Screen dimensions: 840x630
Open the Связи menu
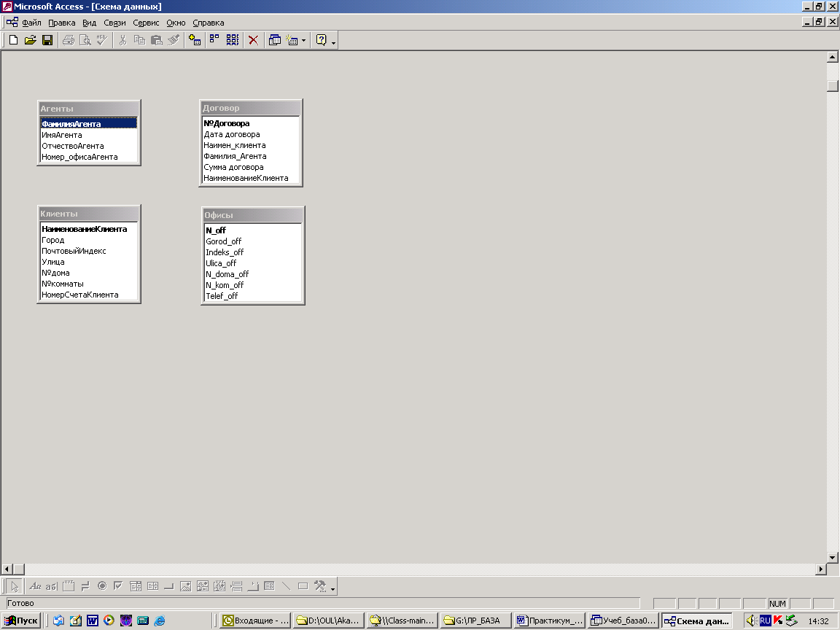pos(114,23)
